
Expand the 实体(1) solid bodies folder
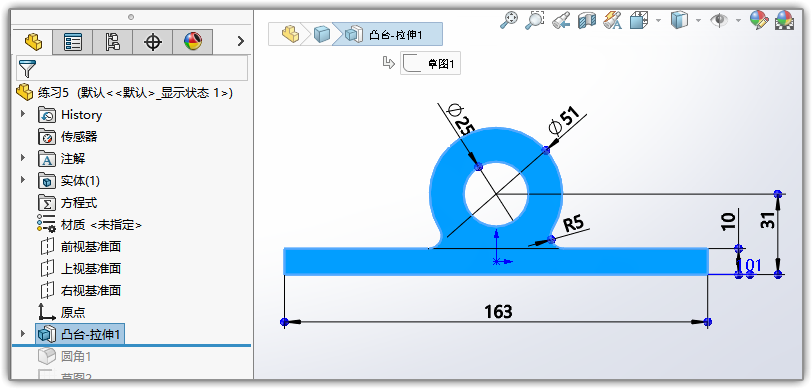click(22, 179)
